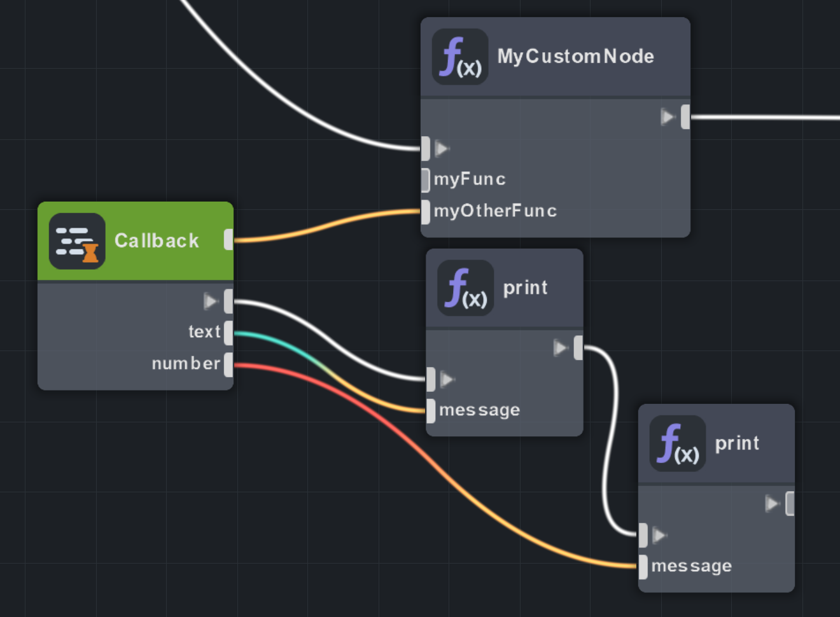Click the first print node's trigger input arrow
Image resolution: width=840 pixels, height=617 pixels.
pyautogui.click(x=447, y=380)
